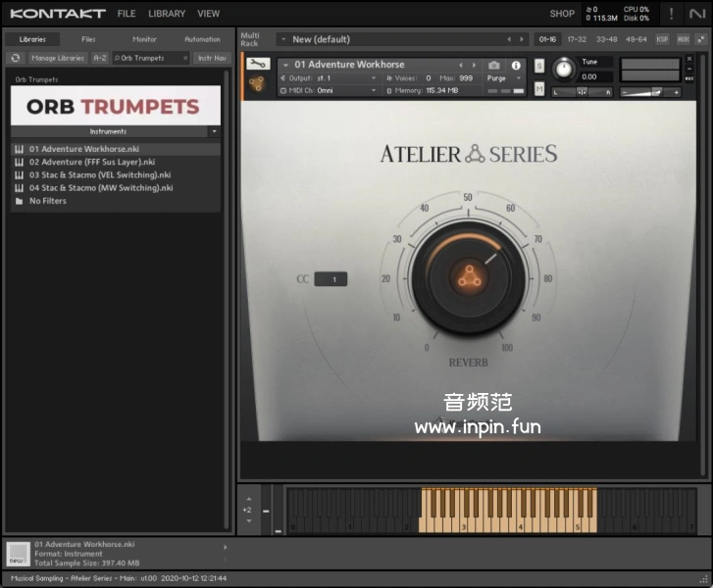
Task: Mute the instrument with M button
Action: (538, 88)
